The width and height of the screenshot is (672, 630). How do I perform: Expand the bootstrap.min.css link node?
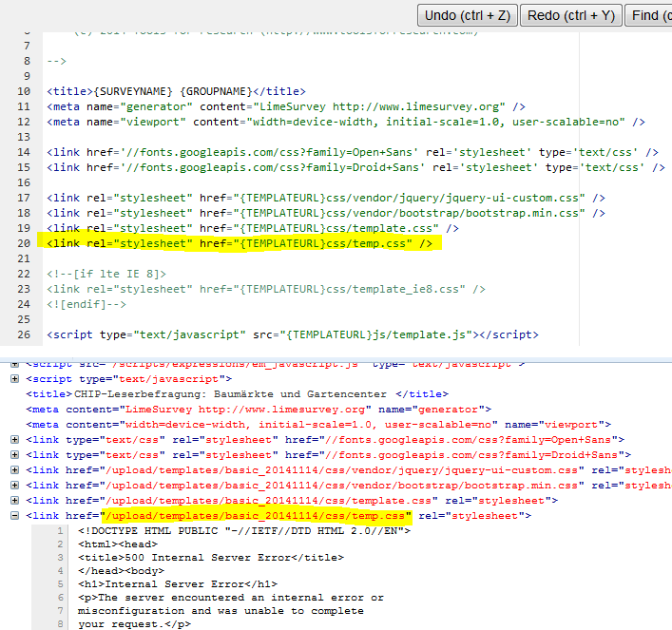(15, 485)
